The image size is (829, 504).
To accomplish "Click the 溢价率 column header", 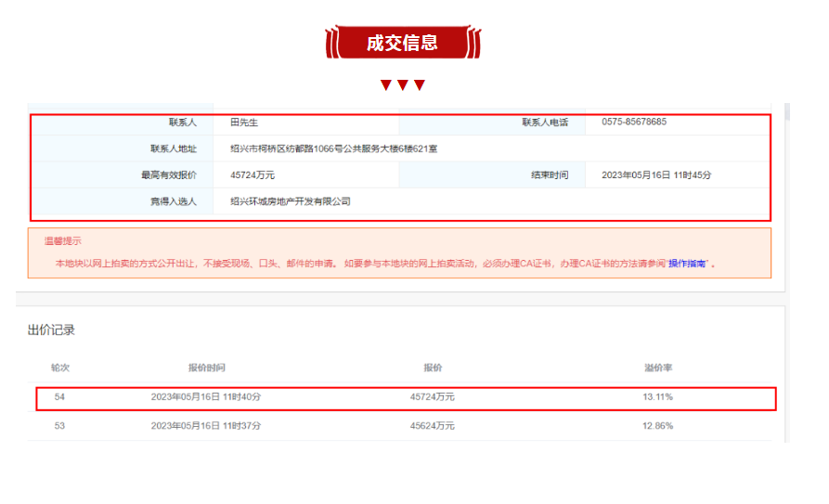I will click(658, 368).
